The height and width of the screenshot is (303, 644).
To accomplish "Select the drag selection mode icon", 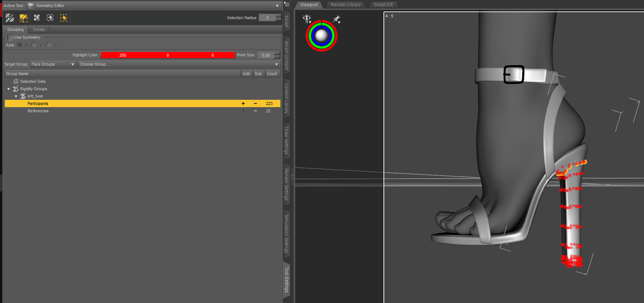I will coord(63,18).
